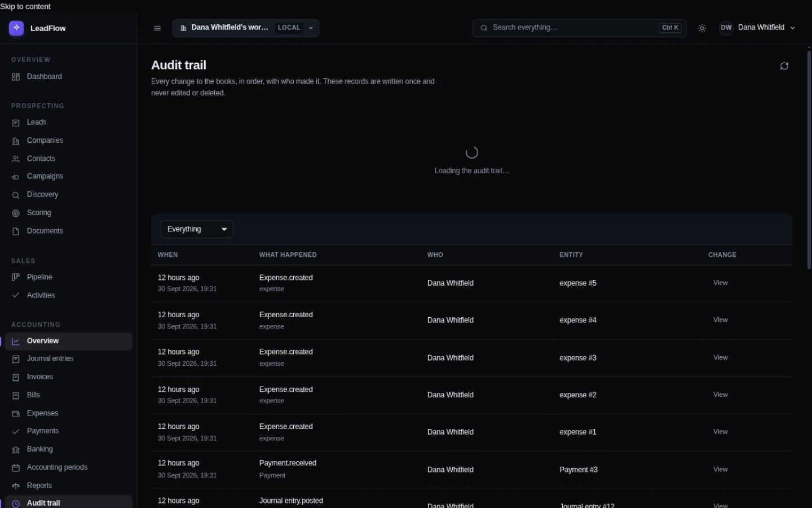
Task: View change for expense #4
Action: click(721, 320)
